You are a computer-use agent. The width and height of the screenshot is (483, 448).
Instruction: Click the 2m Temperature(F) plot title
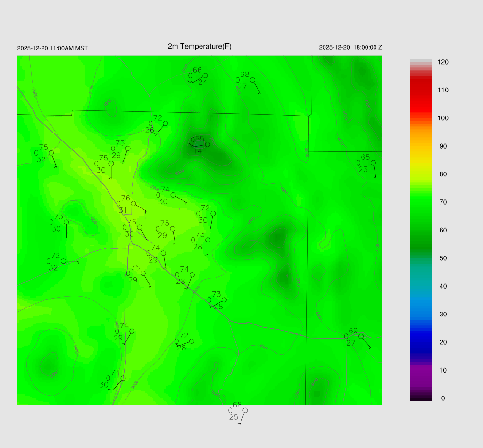coord(200,46)
